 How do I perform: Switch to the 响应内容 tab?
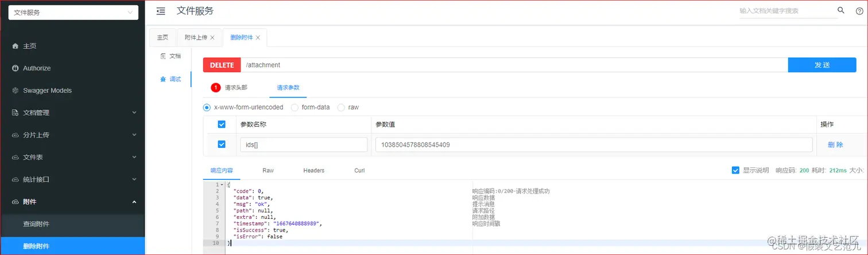(x=222, y=170)
